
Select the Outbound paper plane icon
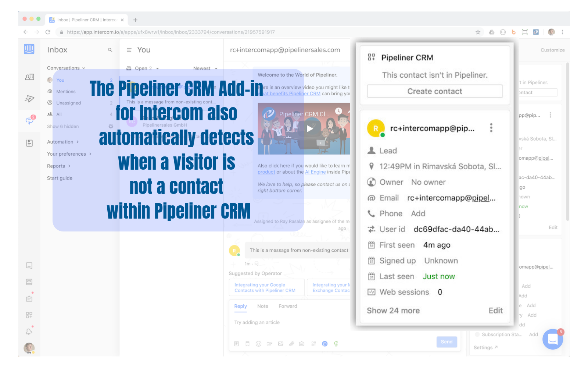click(29, 99)
